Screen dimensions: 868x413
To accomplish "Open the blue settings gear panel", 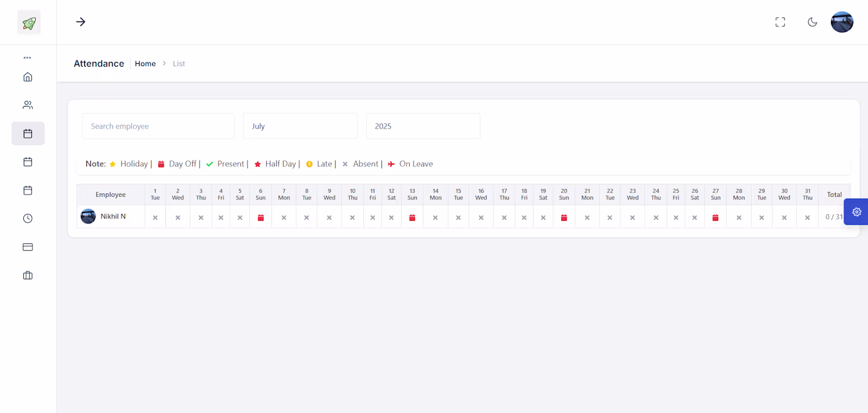I will point(856,212).
